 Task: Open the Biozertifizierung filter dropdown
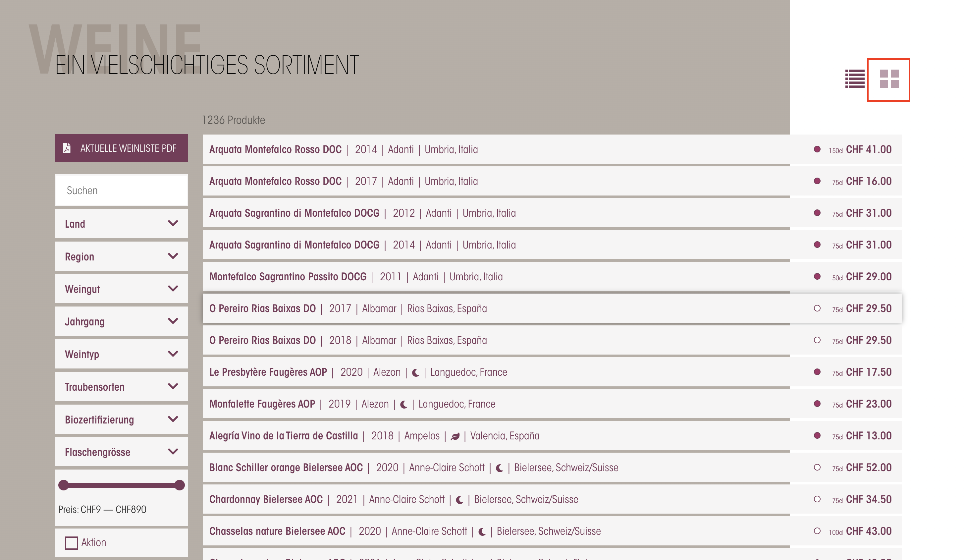[x=122, y=420]
